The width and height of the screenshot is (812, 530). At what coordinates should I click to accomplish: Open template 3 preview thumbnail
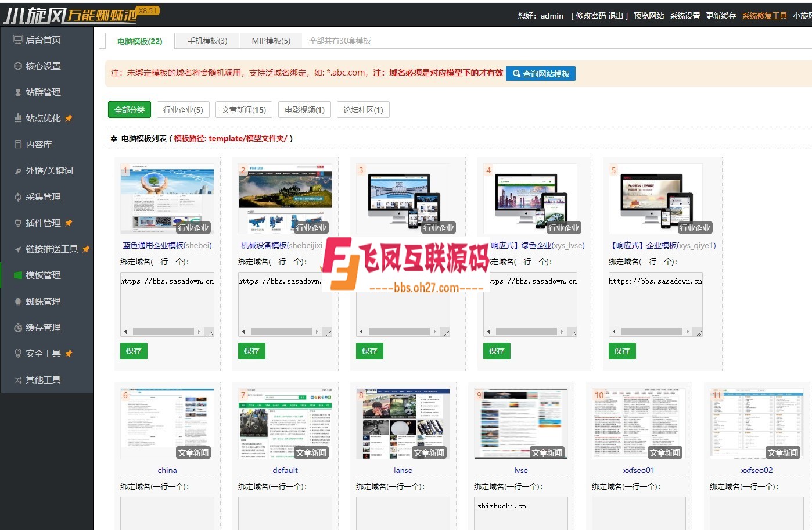pyautogui.click(x=403, y=199)
